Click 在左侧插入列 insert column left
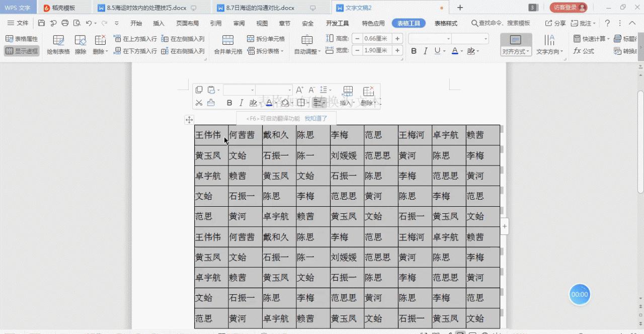The image size is (644, 334). (183, 39)
